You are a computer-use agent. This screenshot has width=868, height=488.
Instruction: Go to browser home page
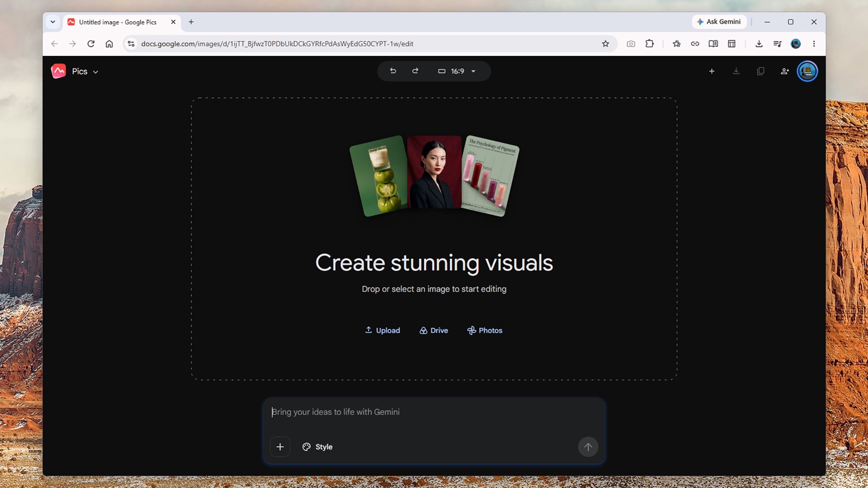(109, 44)
